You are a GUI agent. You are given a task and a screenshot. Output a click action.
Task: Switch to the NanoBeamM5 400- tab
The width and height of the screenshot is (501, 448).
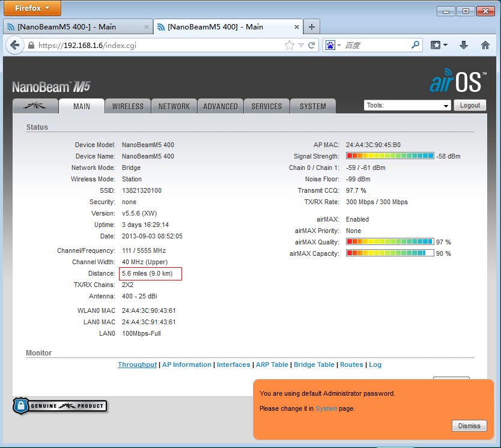(x=78, y=27)
